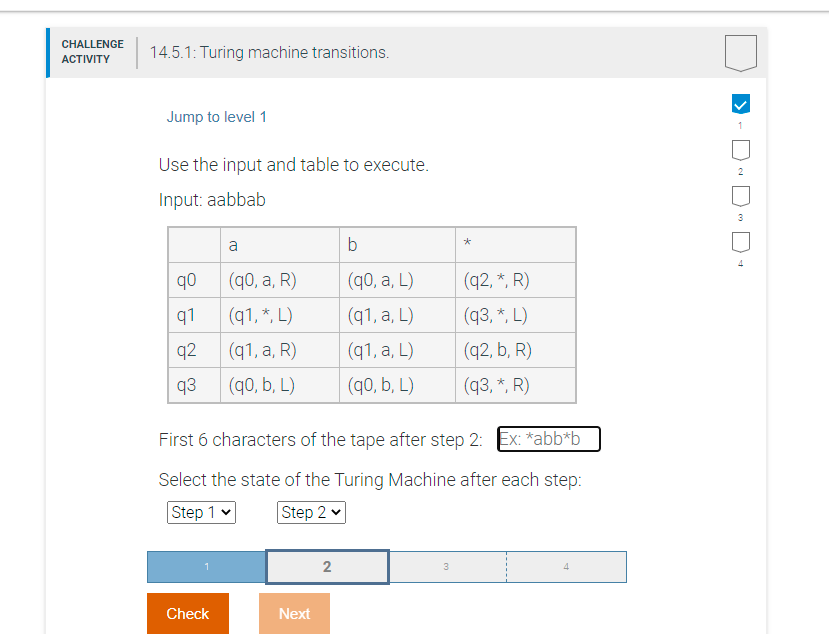This screenshot has width=829, height=634.
Task: Select the level 2 flag in the right sidebar
Action: point(740,150)
